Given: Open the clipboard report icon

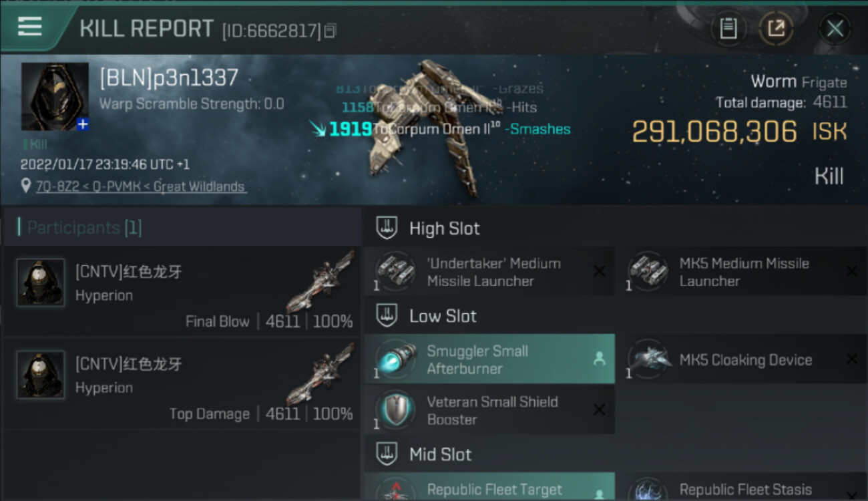Looking at the screenshot, I should (728, 28).
